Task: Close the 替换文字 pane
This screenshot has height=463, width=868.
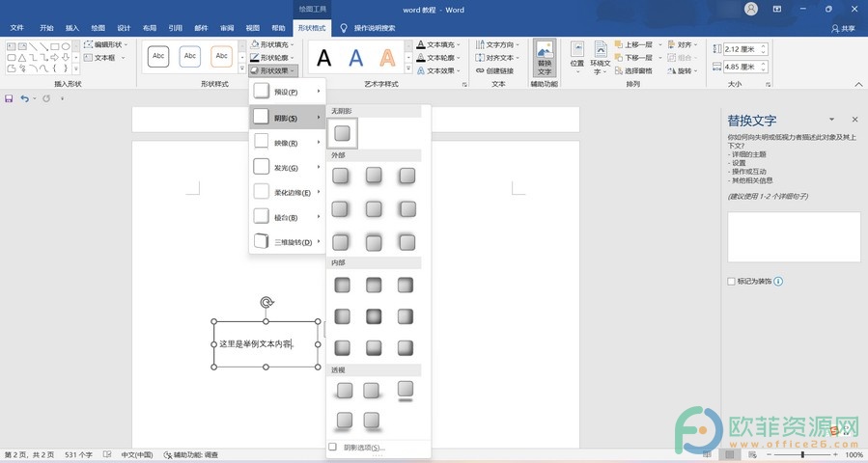Action: click(854, 120)
